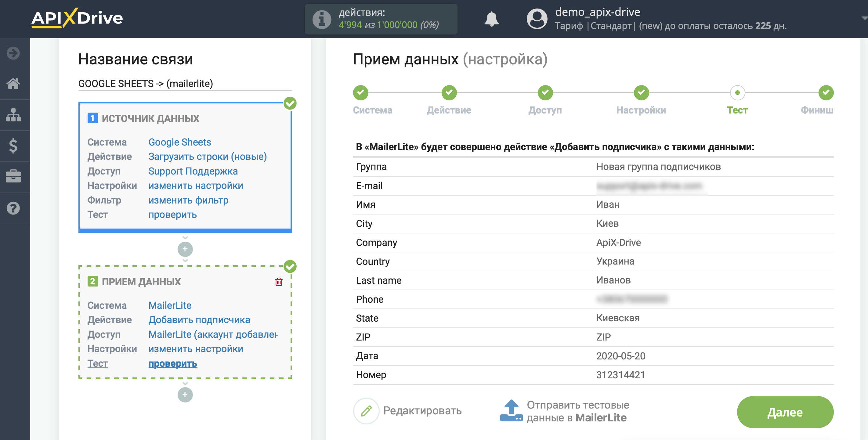Select the Украина country value
This screenshot has height=440, width=868.
[615, 261]
